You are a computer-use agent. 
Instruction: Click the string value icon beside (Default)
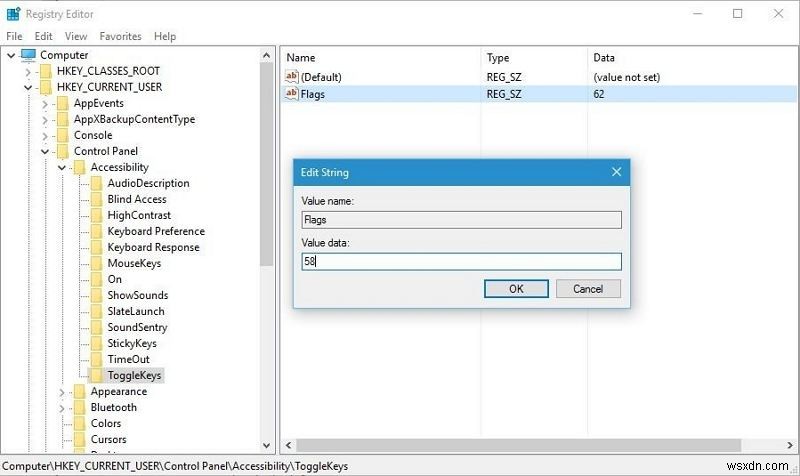click(x=291, y=77)
